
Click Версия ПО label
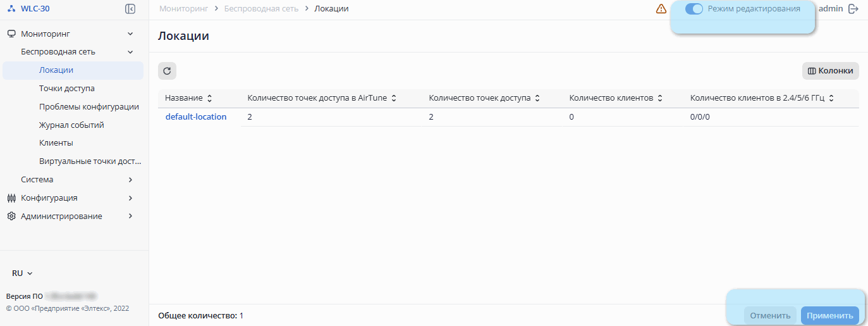[x=25, y=296]
